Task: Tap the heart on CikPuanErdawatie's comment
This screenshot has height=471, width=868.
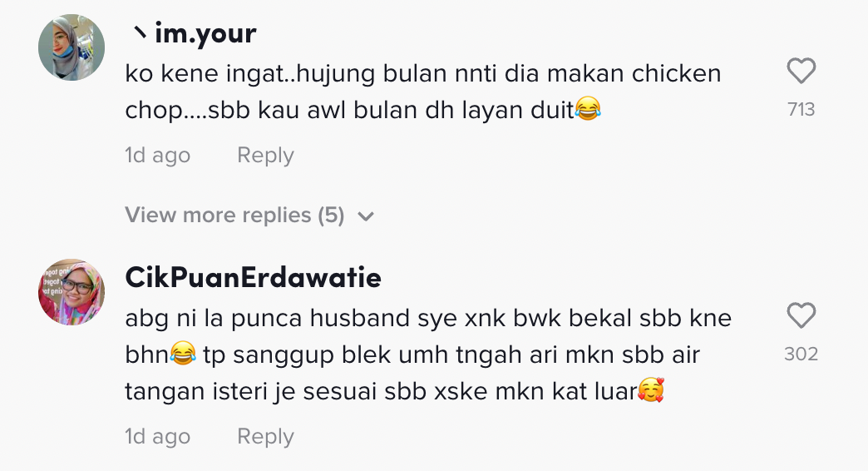Action: [801, 315]
